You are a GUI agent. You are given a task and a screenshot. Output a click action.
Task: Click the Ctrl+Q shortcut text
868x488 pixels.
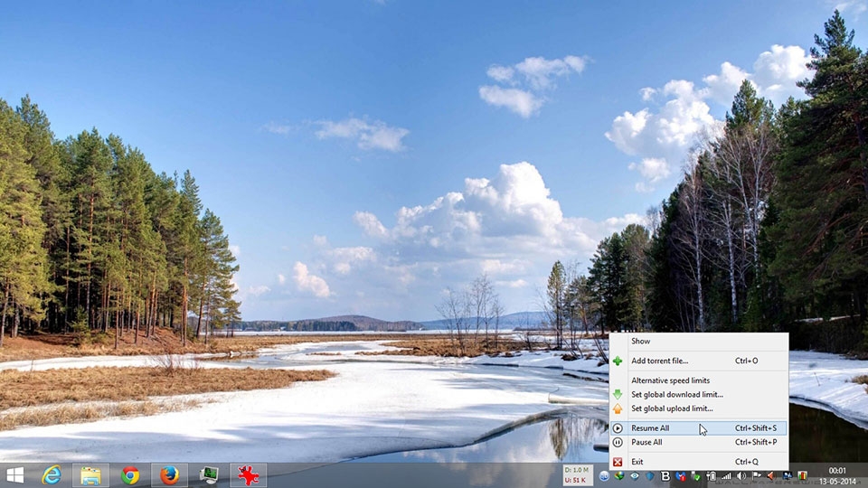click(x=746, y=462)
